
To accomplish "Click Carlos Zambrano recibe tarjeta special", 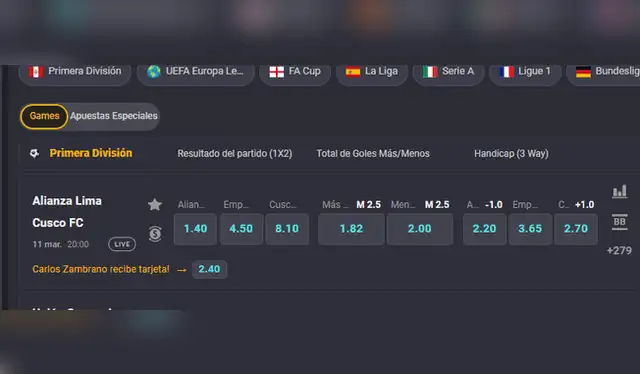I will click(x=101, y=269).
